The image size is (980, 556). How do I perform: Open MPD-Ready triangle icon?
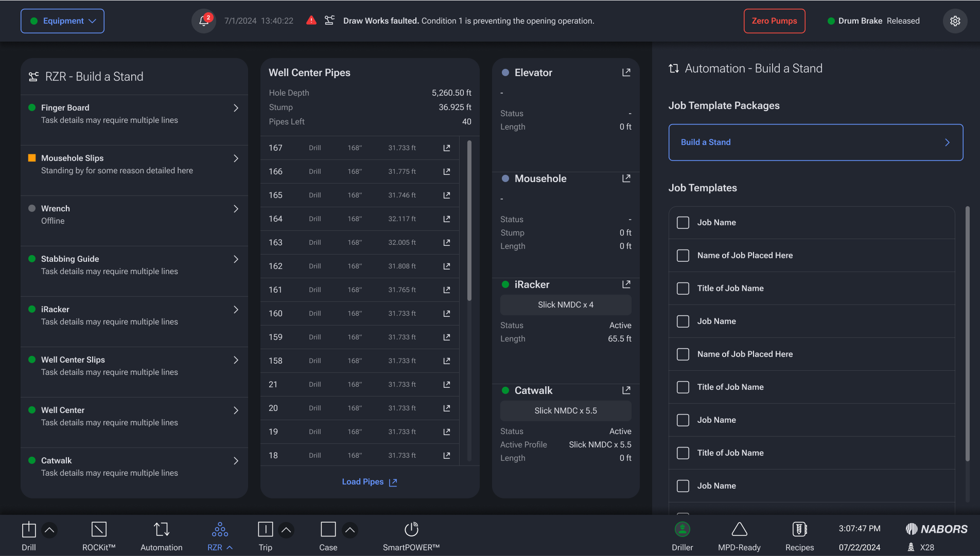click(x=739, y=529)
